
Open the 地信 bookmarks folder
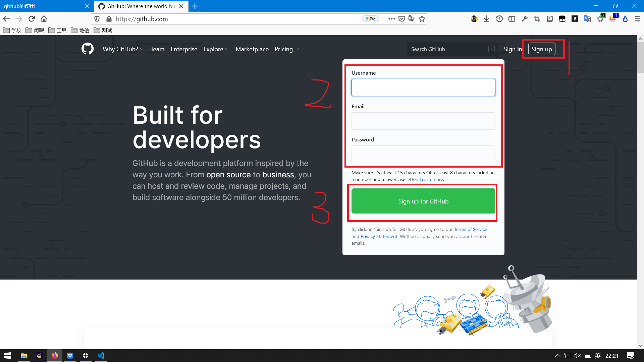(80, 30)
